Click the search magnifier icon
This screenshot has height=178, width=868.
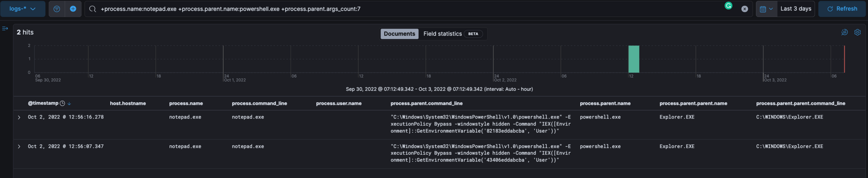click(x=92, y=9)
